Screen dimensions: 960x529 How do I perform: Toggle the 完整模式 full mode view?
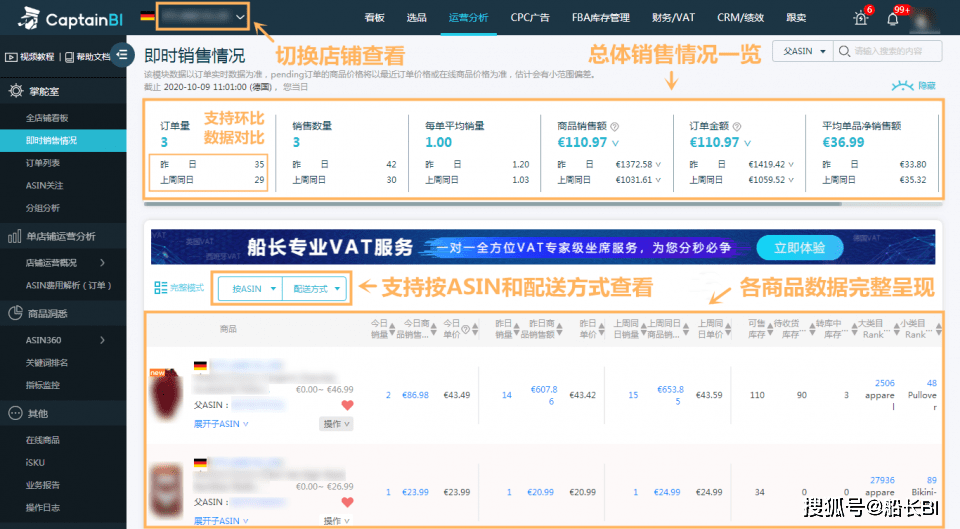(x=179, y=288)
